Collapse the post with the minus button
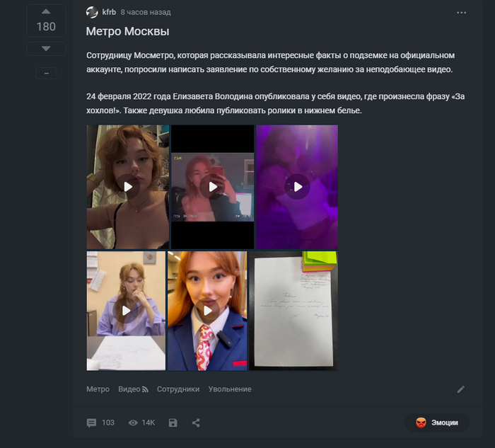 pos(47,74)
